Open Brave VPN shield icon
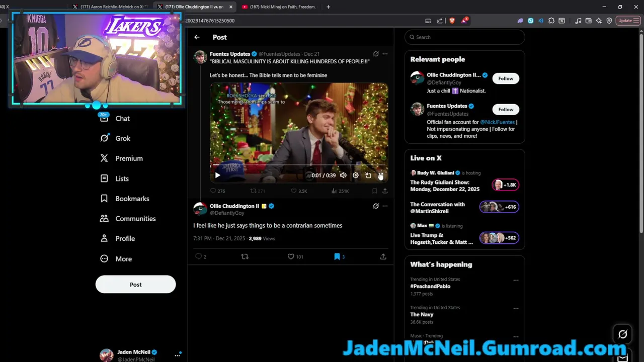 [609, 21]
